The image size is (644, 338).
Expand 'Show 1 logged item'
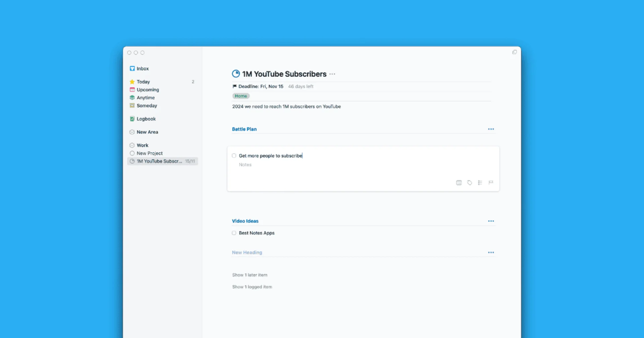coord(252,287)
